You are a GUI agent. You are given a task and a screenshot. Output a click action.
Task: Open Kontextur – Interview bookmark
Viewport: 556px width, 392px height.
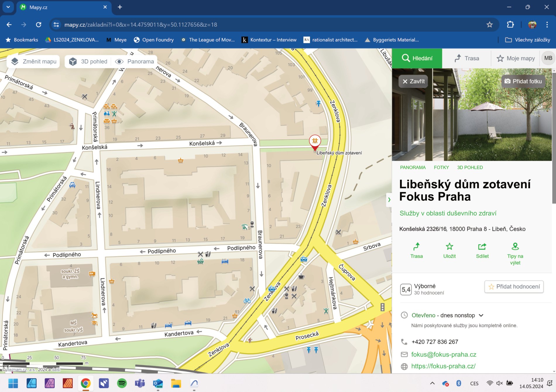click(269, 40)
